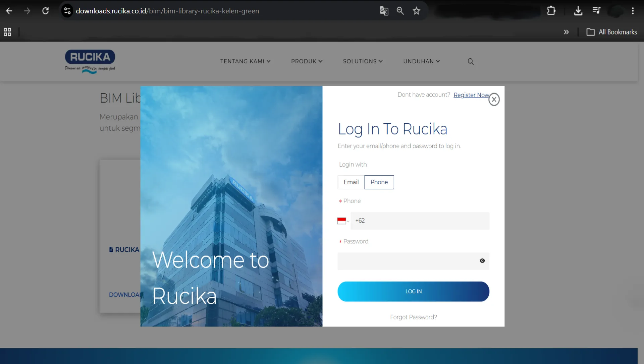This screenshot has height=364, width=644.
Task: Focus the phone number input field
Action: click(420, 221)
